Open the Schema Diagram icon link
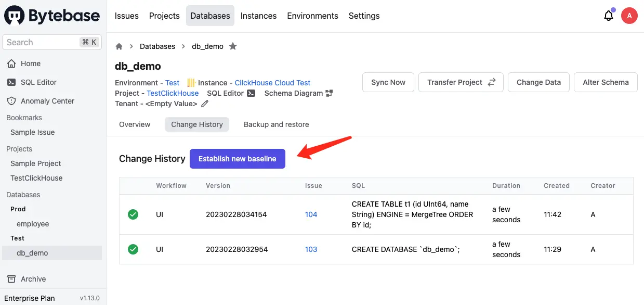 pyautogui.click(x=328, y=93)
